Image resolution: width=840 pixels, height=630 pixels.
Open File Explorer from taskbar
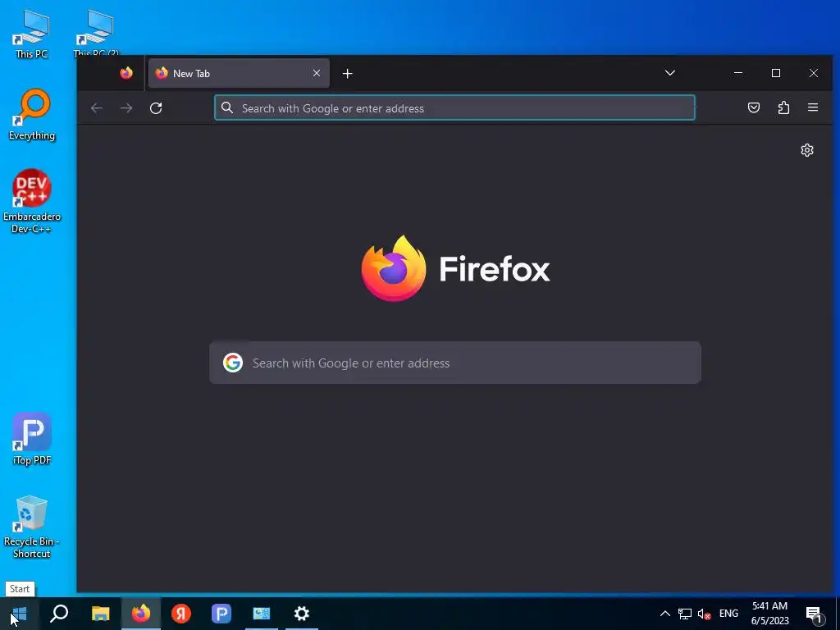(100, 614)
